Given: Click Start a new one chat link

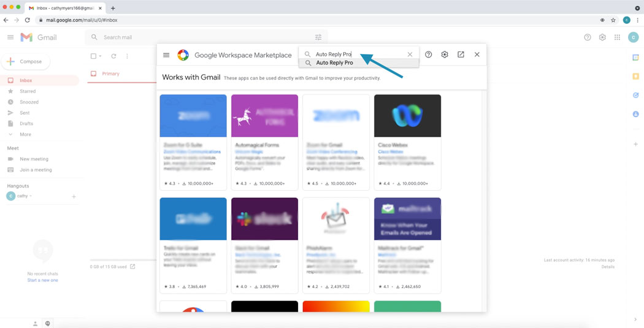Looking at the screenshot, I should pyautogui.click(x=43, y=280).
